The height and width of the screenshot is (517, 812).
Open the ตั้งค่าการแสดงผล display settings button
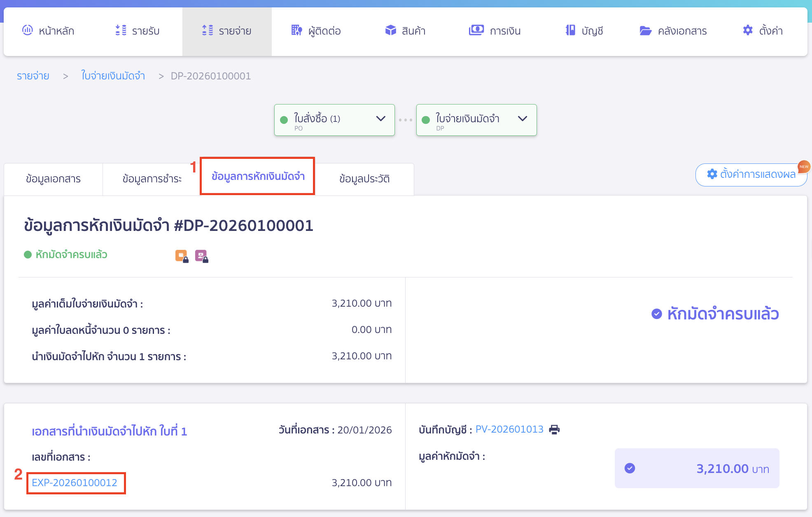[751, 175]
